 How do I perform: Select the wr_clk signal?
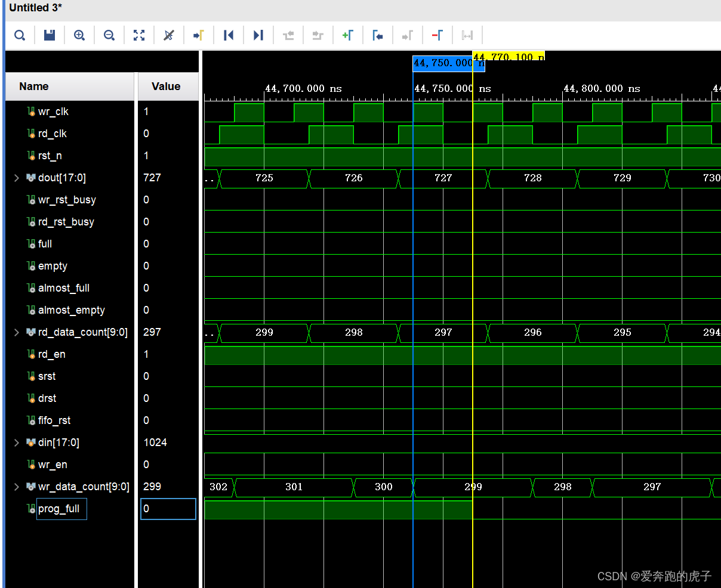pyautogui.click(x=53, y=112)
